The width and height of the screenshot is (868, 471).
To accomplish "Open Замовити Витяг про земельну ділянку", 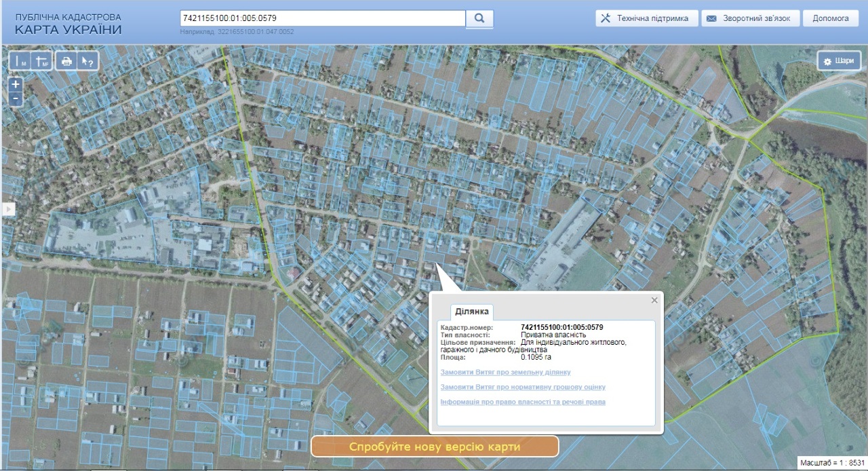I will 505,372.
